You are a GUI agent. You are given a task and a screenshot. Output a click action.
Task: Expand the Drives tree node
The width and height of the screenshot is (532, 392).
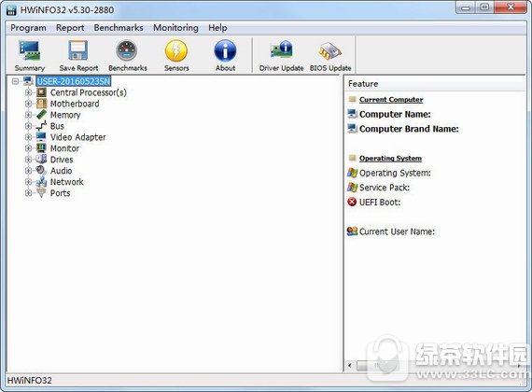pyautogui.click(x=29, y=160)
